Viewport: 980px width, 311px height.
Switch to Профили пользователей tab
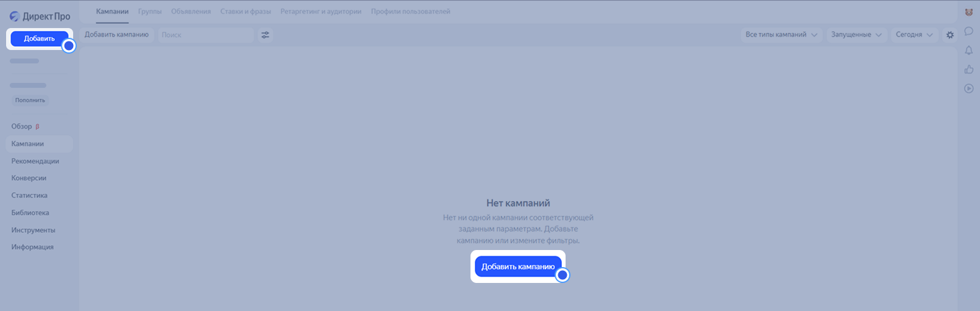point(411,12)
